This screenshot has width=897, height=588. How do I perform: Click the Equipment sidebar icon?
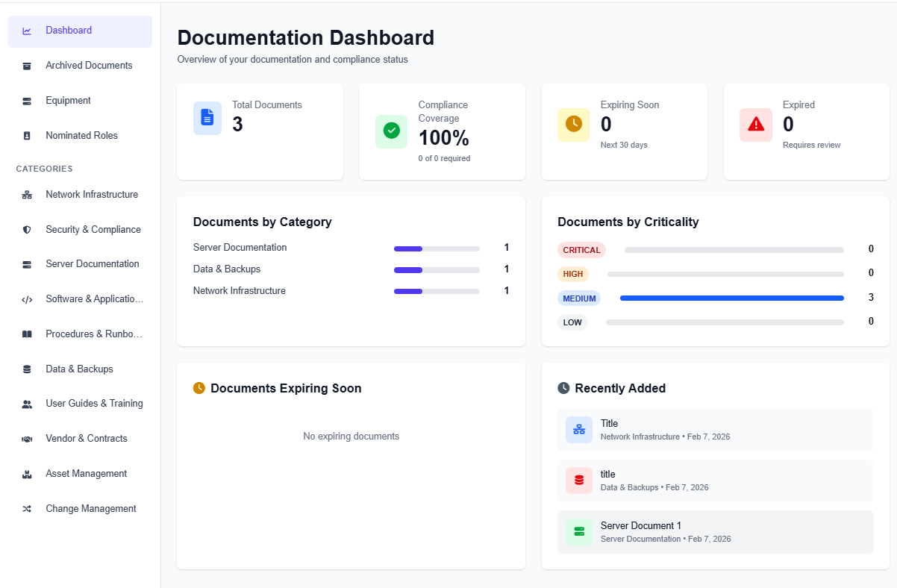(27, 100)
